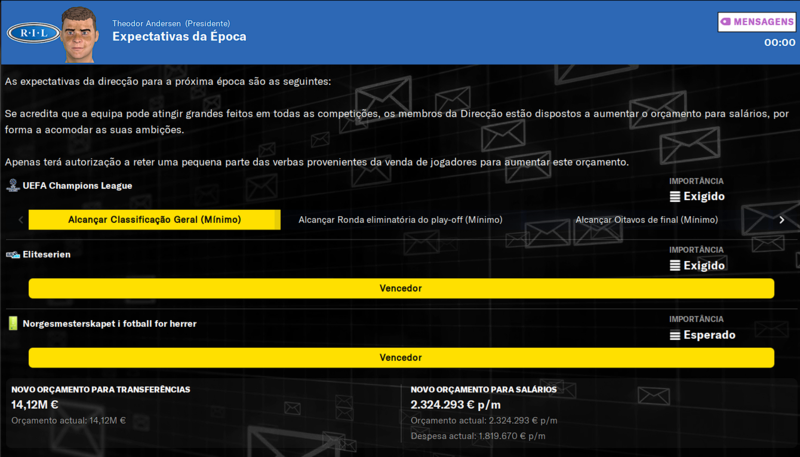Click the UEFA Champions League trophy icon

click(x=13, y=186)
